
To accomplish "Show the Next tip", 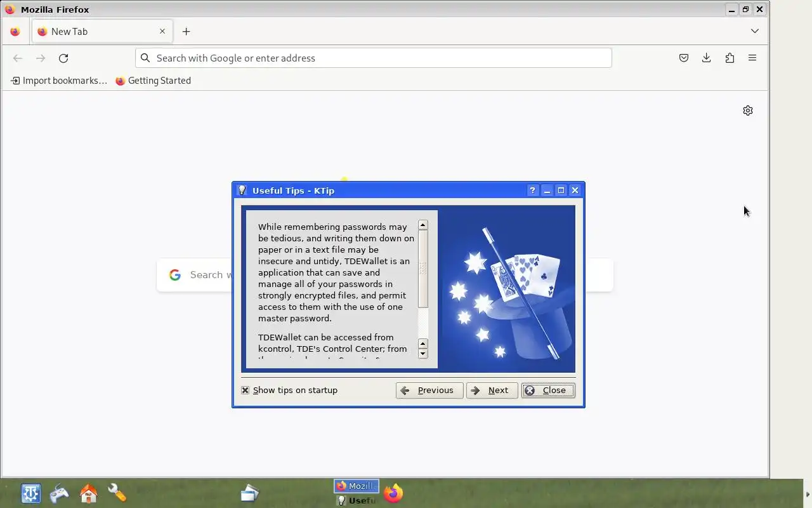I will coord(492,391).
